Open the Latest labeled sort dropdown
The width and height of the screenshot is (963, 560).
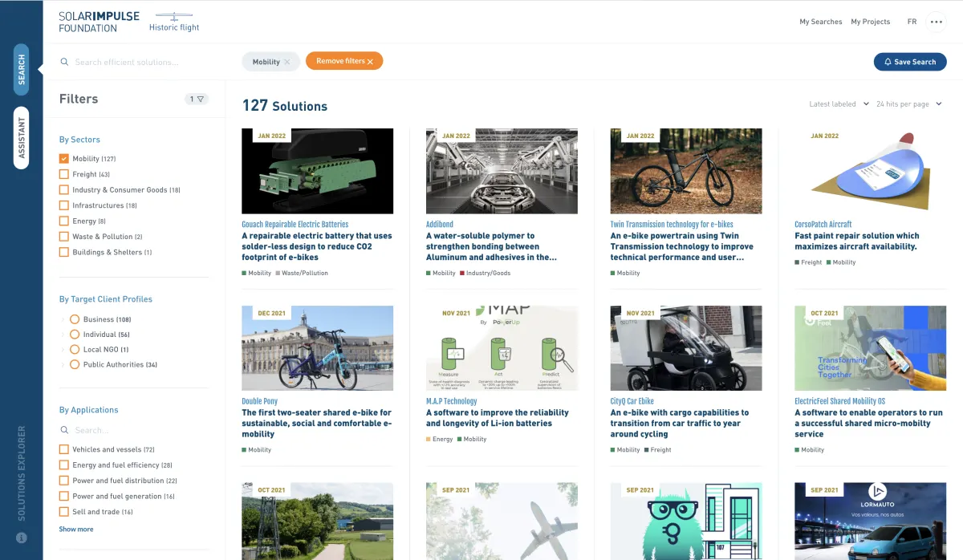click(x=839, y=104)
